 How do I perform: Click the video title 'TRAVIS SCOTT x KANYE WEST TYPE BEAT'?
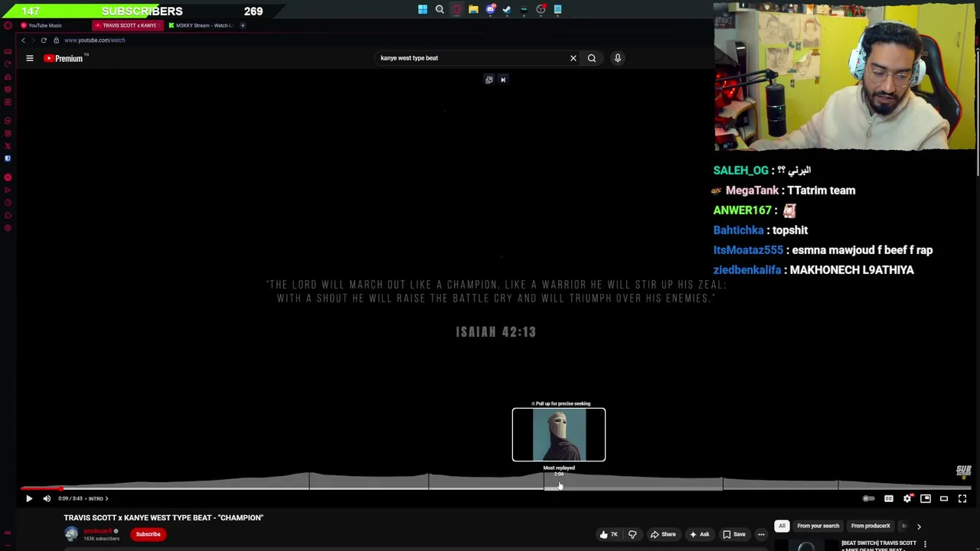(x=163, y=518)
